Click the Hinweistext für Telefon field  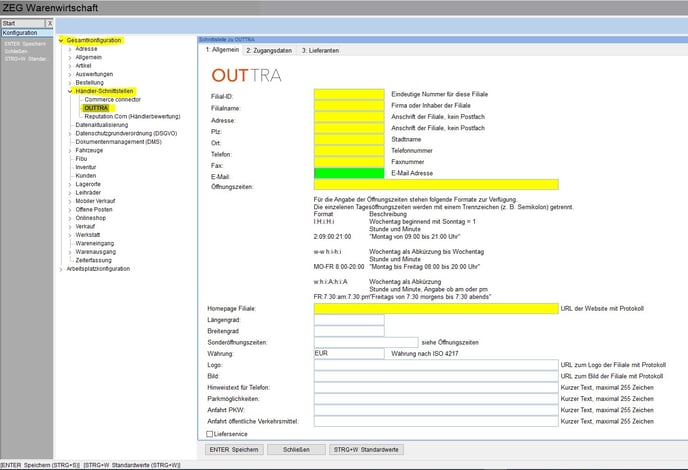coord(436,387)
